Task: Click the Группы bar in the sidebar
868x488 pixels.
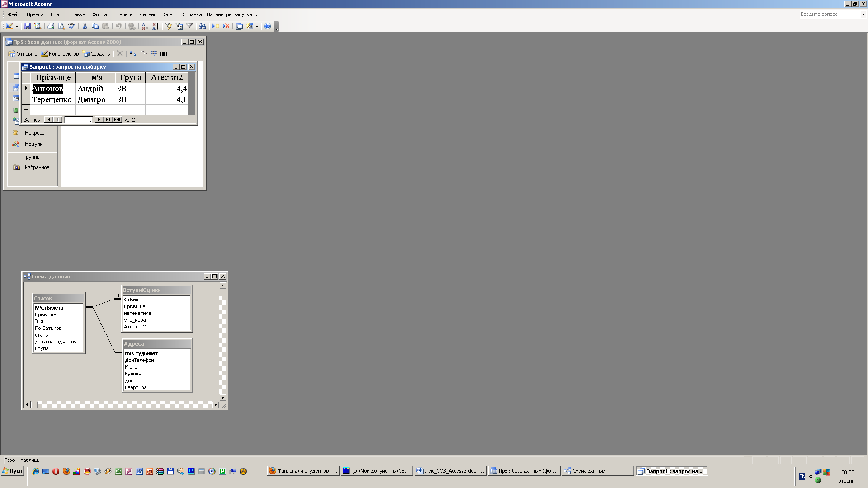Action: [x=32, y=157]
